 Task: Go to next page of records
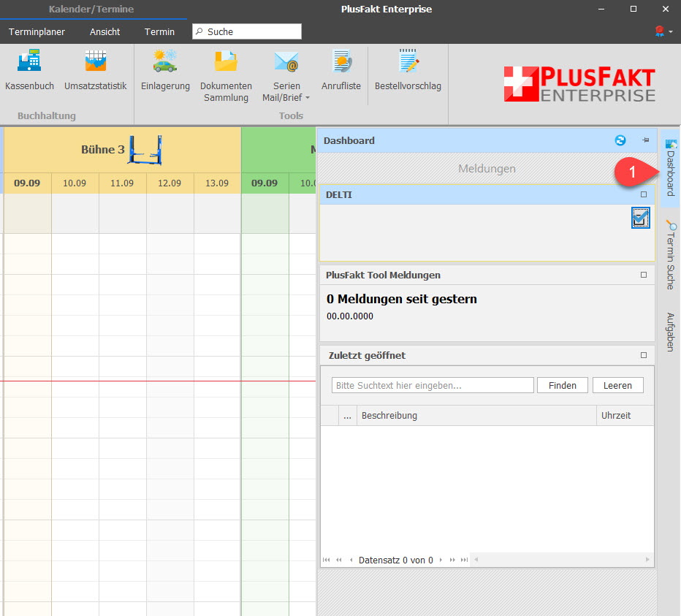[x=452, y=560]
